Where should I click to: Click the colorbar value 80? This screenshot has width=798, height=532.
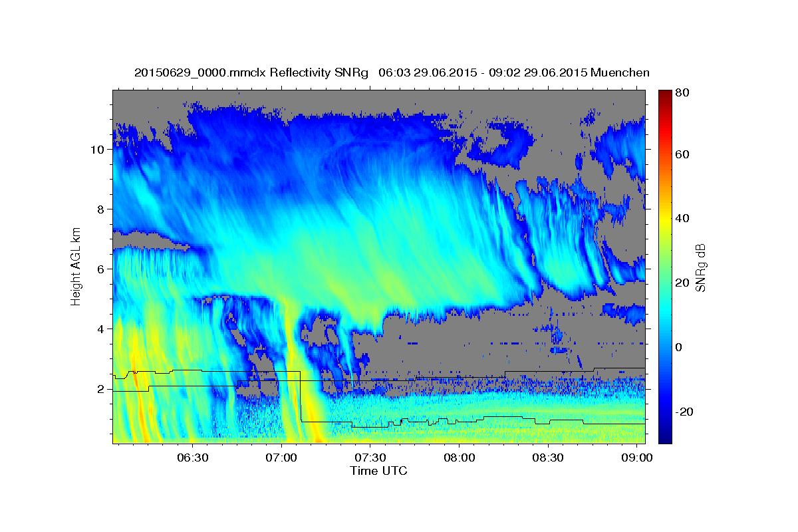click(x=683, y=92)
